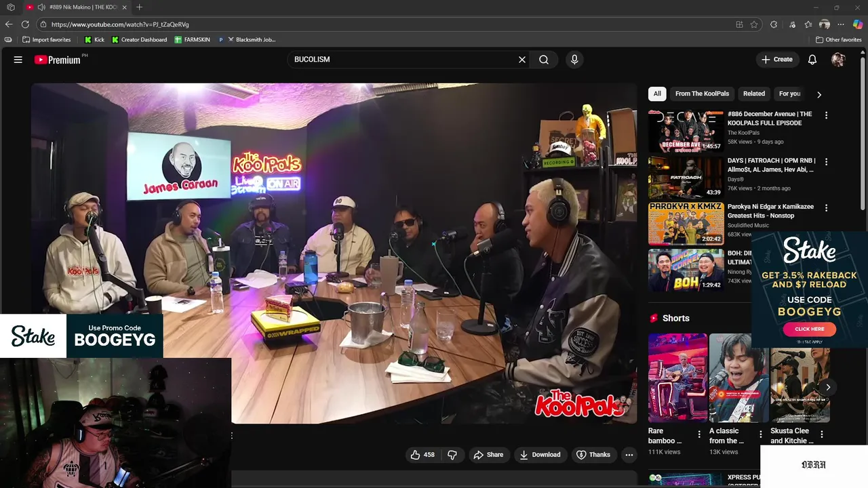Dislike this video
The height and width of the screenshot is (488, 868).
(x=452, y=455)
